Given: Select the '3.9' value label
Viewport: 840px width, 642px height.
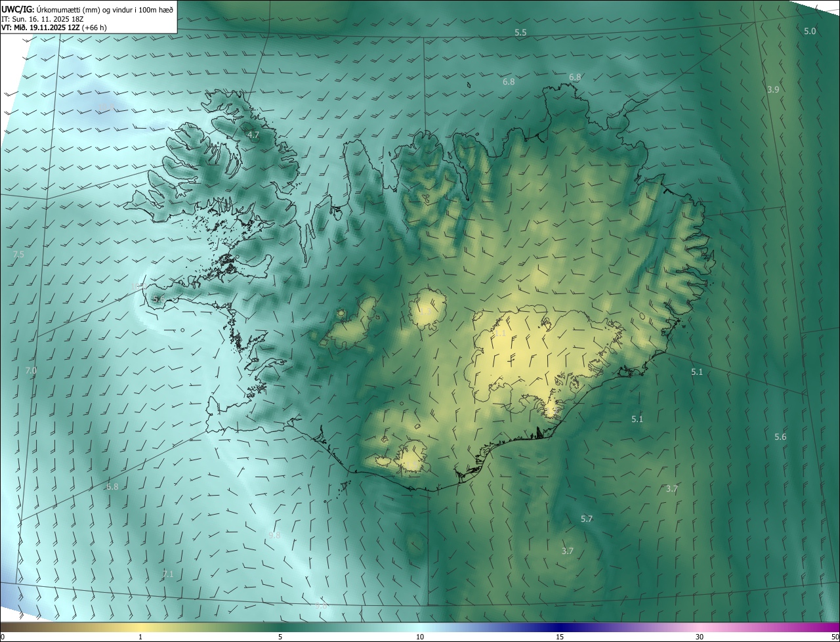Looking at the screenshot, I should click(x=773, y=89).
